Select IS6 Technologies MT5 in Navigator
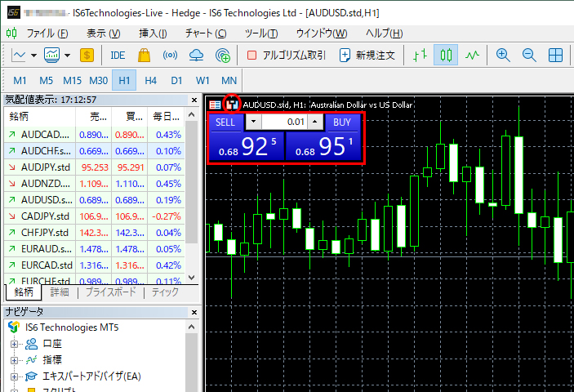 click(72, 327)
